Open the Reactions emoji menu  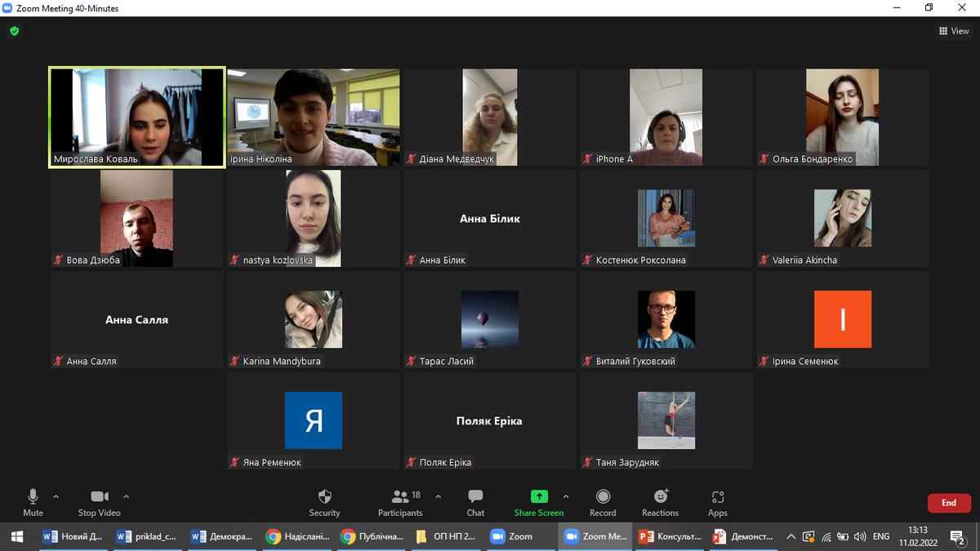(x=660, y=502)
